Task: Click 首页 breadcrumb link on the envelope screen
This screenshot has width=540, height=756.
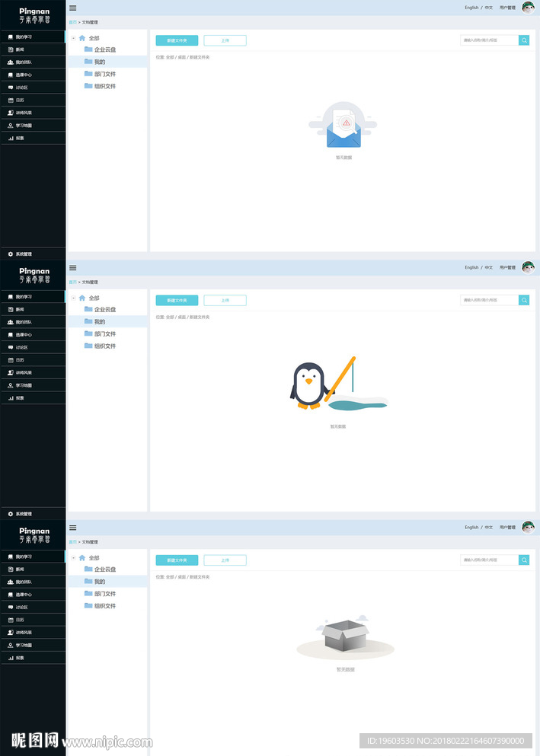Action: tap(73, 22)
